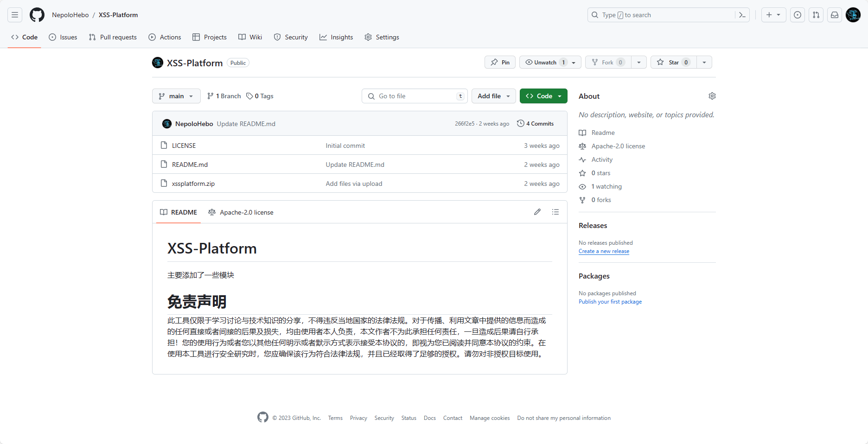Click the Create a new release link
The width and height of the screenshot is (868, 444).
604,251
